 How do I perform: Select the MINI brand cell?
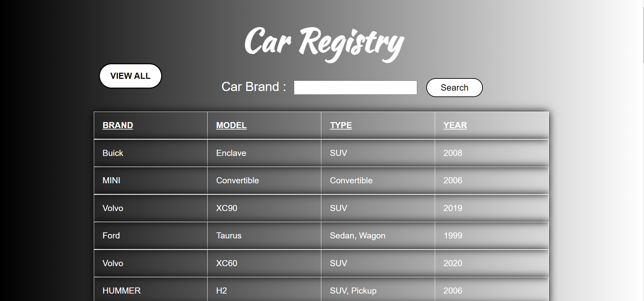click(x=151, y=181)
